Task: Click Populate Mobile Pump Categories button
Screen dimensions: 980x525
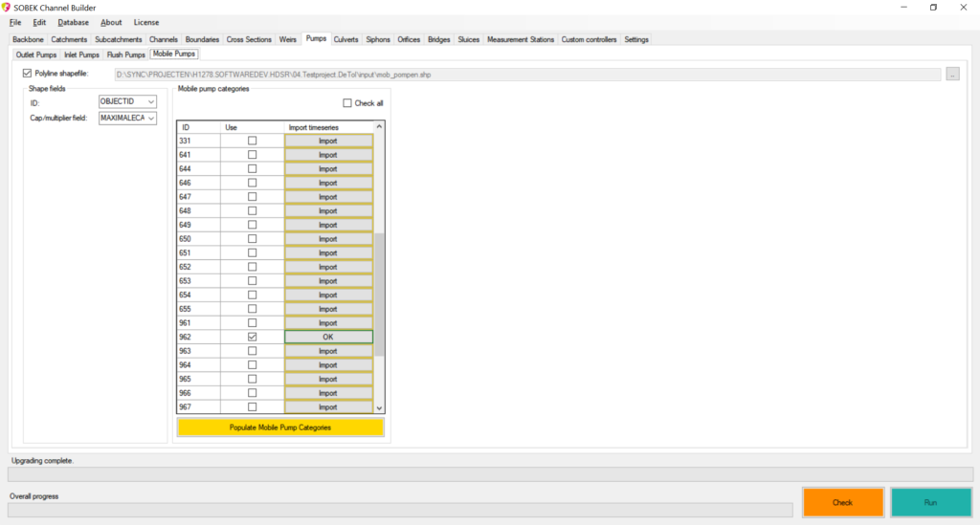Action: [280, 427]
